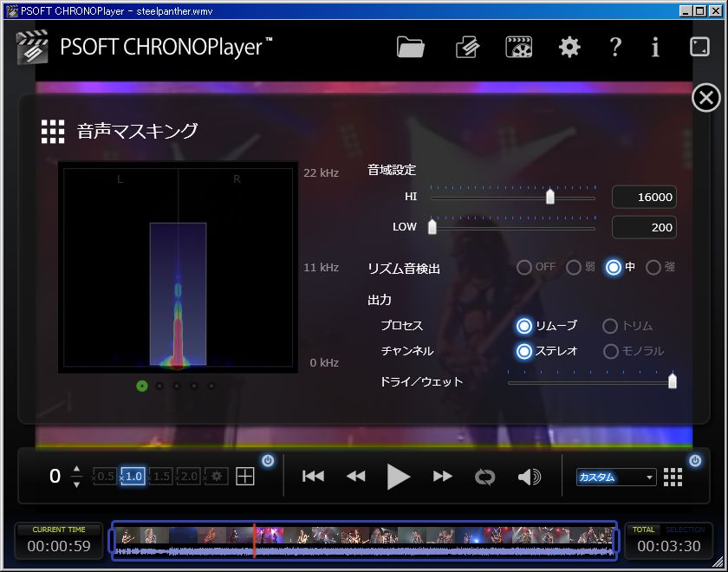The width and height of the screenshot is (728, 572).
Task: Open a file with the folder icon
Action: 411,47
